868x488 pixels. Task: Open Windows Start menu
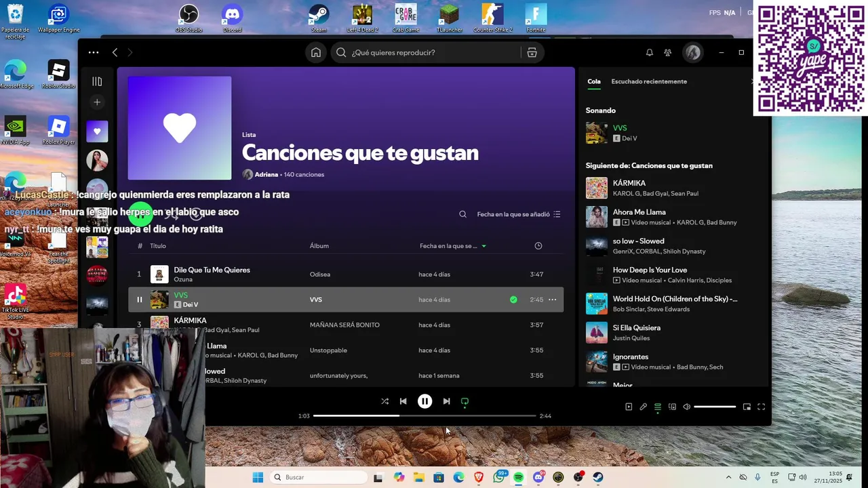pos(258,477)
